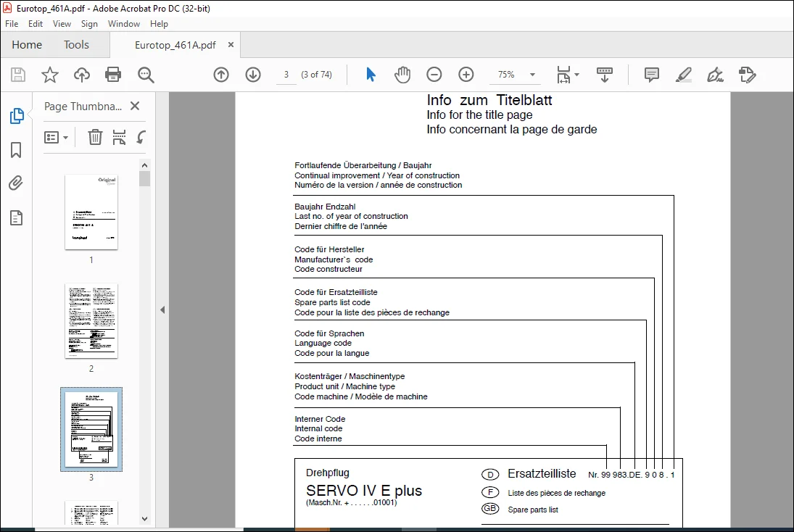Expand the fit page options dropdown arrow
Viewport: 794px width, 532px height.
pos(576,75)
